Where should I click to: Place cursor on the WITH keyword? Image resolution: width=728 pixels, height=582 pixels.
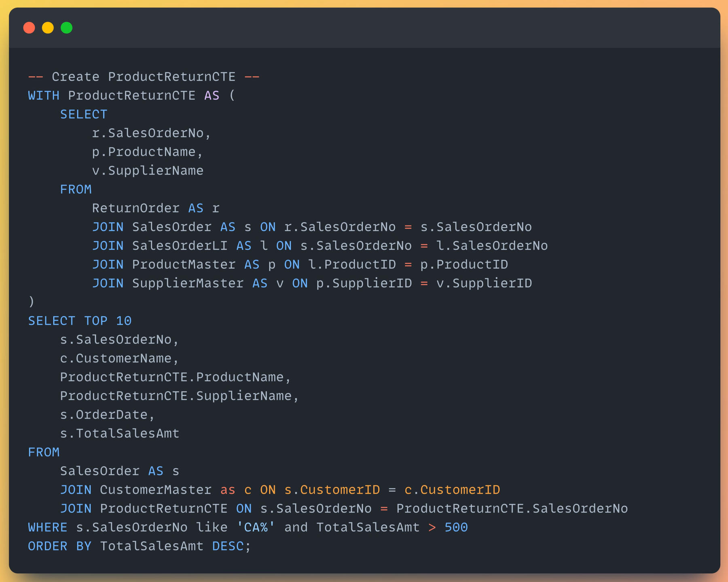click(x=44, y=96)
